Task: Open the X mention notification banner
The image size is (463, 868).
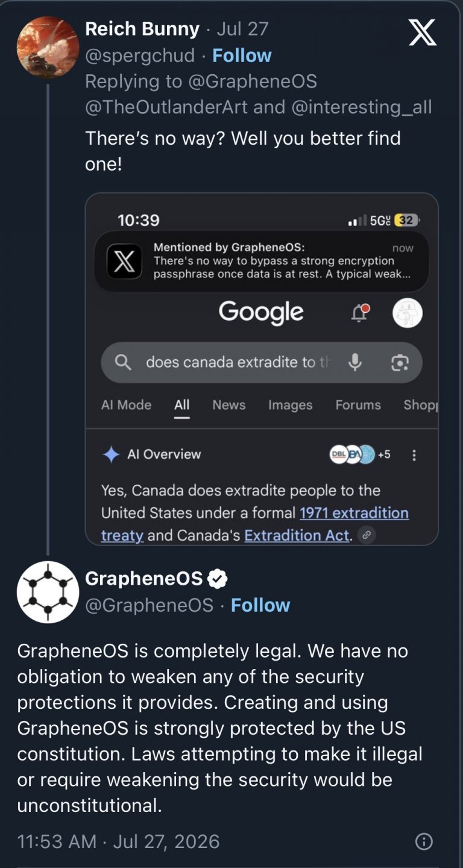Action: [262, 262]
